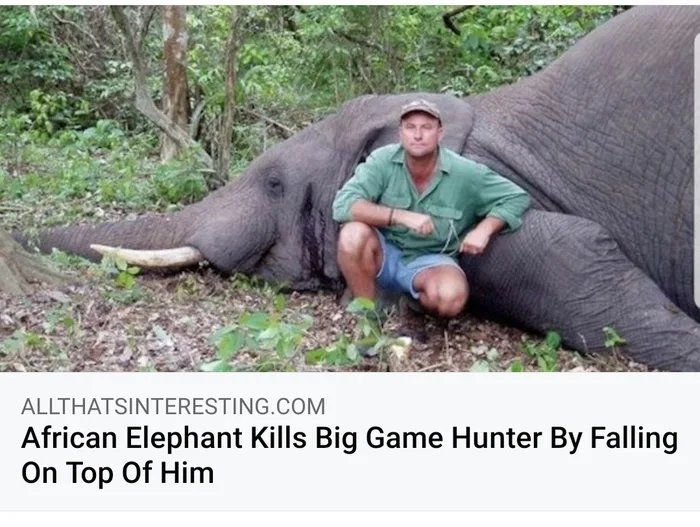
Task: Click the second headline line 'On Top Of Him'
Action: click(x=118, y=473)
